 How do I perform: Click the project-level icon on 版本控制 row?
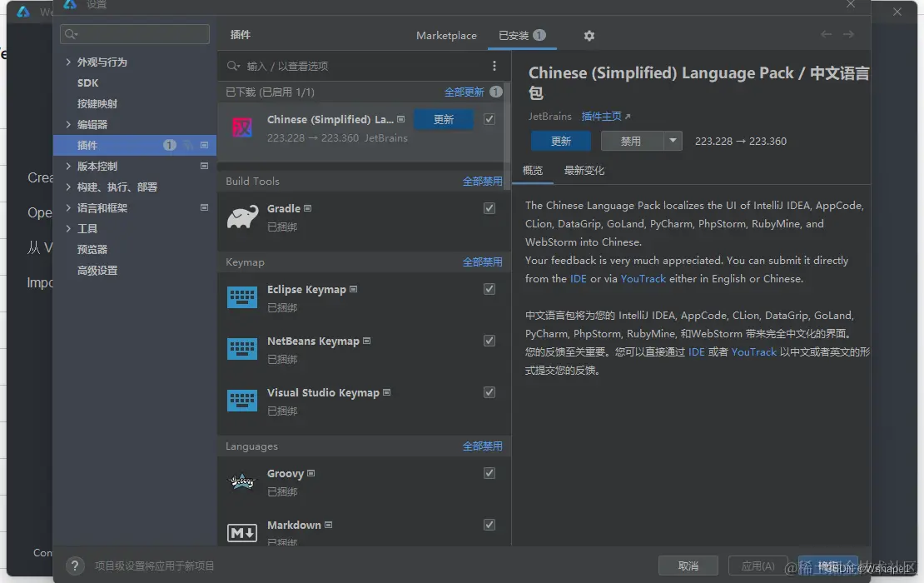click(x=205, y=166)
